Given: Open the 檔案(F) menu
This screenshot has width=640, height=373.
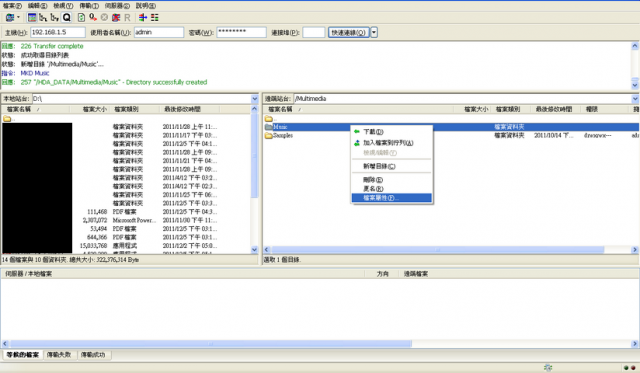Looking at the screenshot, I should coord(12,6).
